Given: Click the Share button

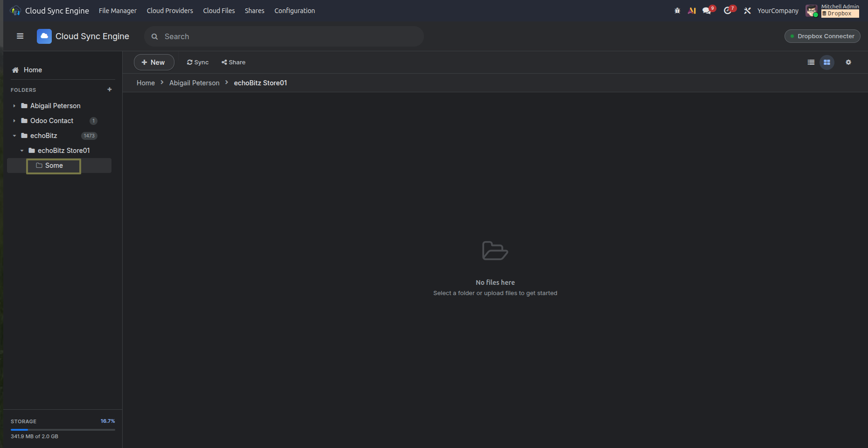Looking at the screenshot, I should 234,62.
